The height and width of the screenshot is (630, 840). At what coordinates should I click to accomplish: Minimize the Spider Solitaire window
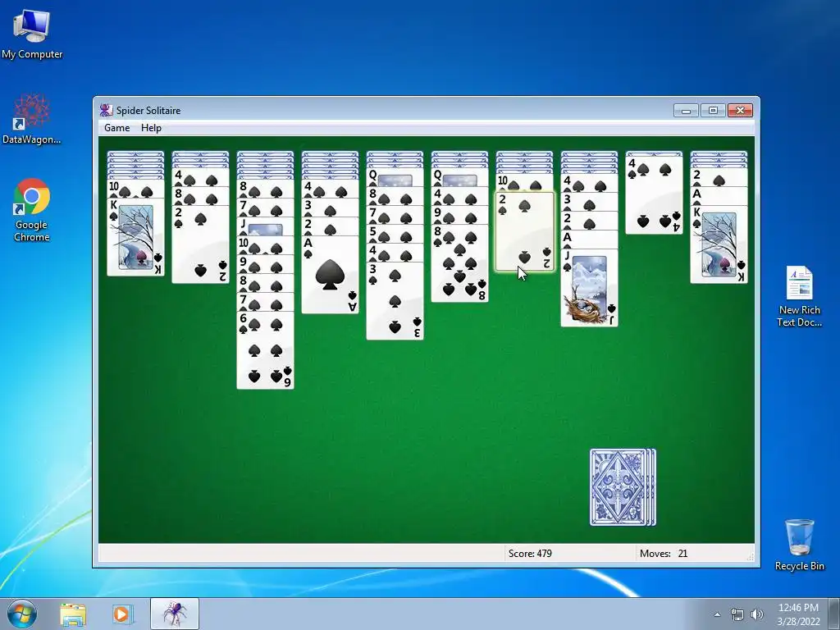[x=686, y=111]
